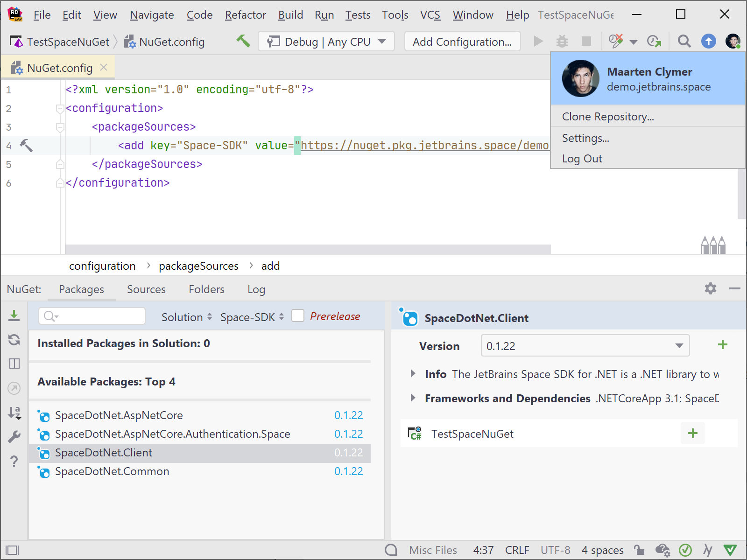Toggle the NuGet details pane layout icon
The image size is (747, 560).
tap(14, 364)
